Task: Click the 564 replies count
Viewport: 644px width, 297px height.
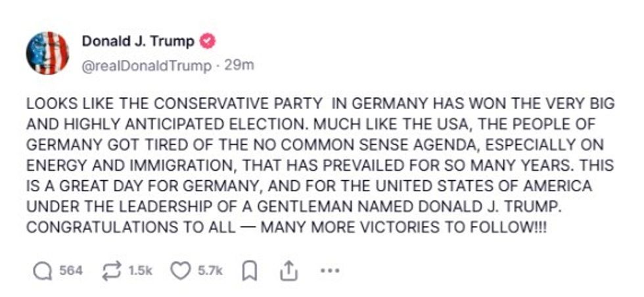Action: click(72, 271)
